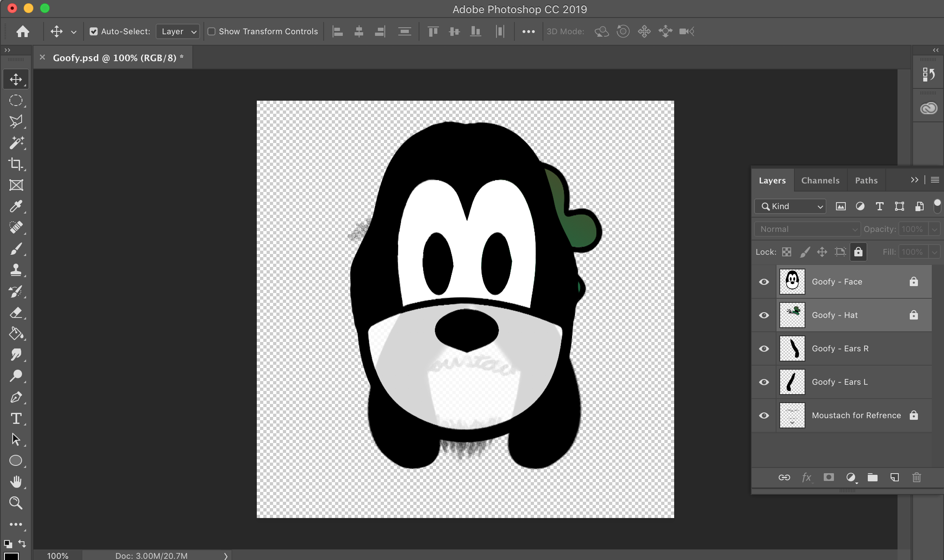
Task: Create new fill or adjustment layer
Action: click(851, 478)
